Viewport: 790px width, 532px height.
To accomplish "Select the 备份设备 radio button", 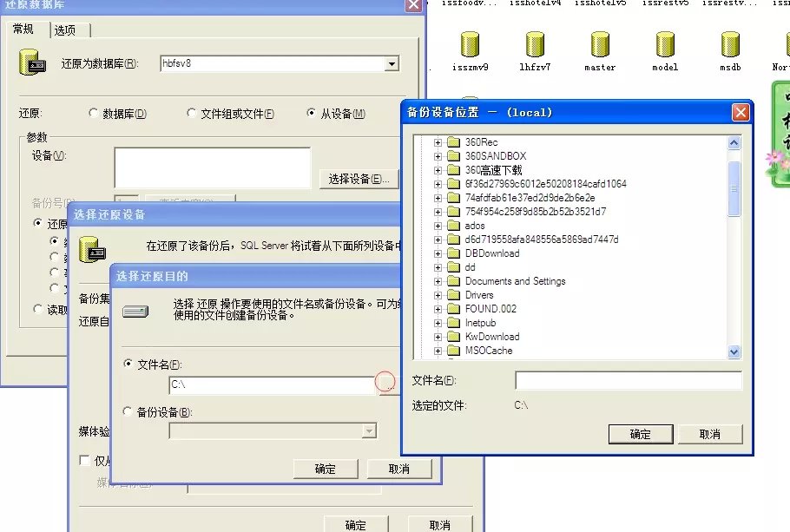I will pyautogui.click(x=130, y=411).
